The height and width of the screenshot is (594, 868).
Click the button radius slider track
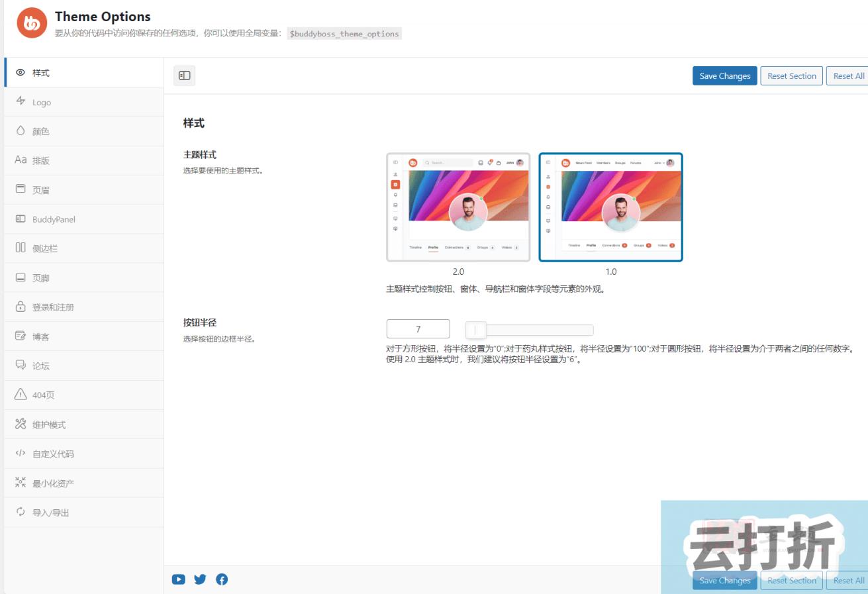coord(530,330)
